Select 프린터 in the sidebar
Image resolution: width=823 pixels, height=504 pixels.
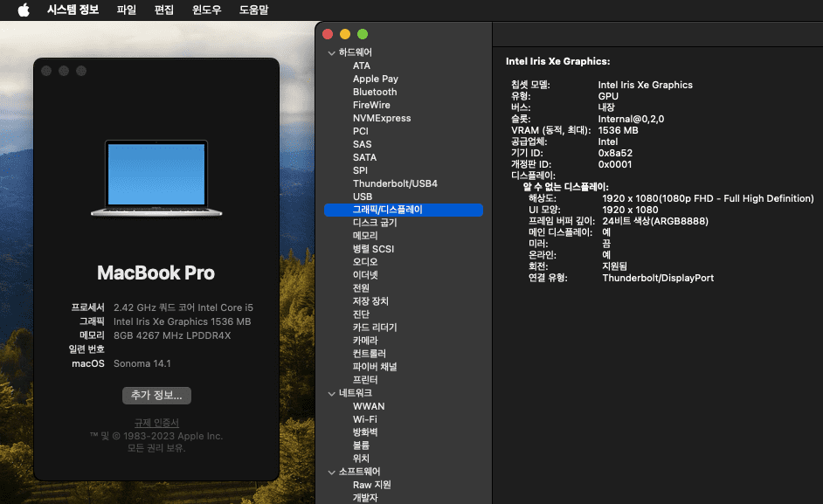365,380
